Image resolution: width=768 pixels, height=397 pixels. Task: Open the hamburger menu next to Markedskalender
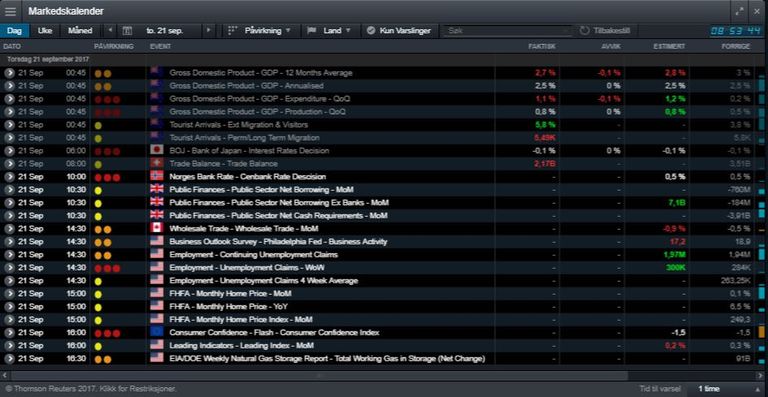10,12
